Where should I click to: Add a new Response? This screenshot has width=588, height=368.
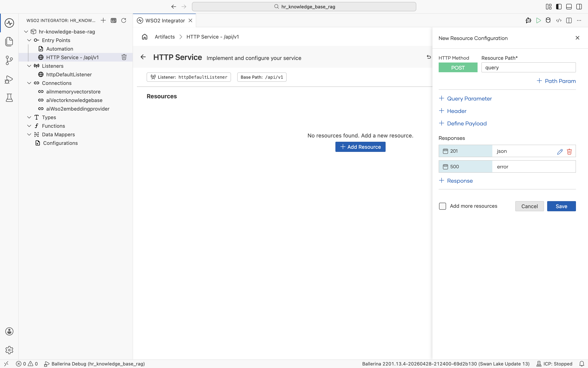tap(456, 181)
